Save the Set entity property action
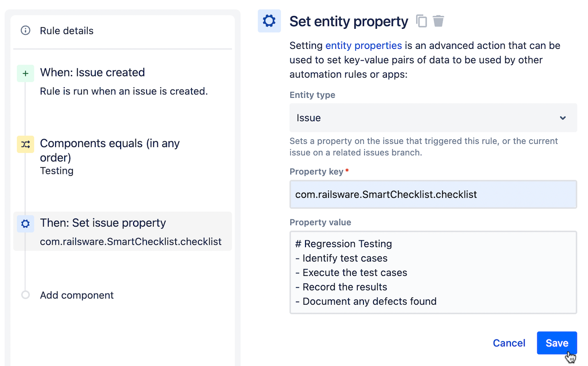The height and width of the screenshot is (366, 588). pyautogui.click(x=556, y=343)
